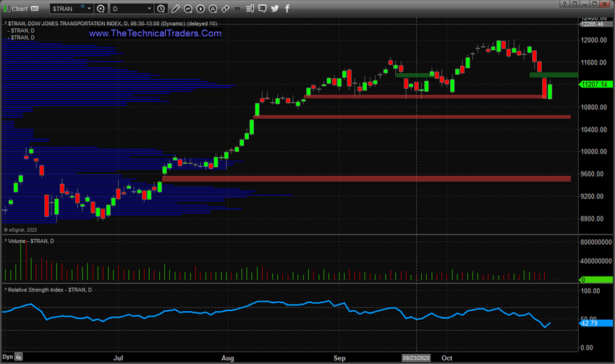Viewport: 615px width, 364px height.
Task: Click the Volume - $TRAN, D pane label
Action: click(x=30, y=241)
